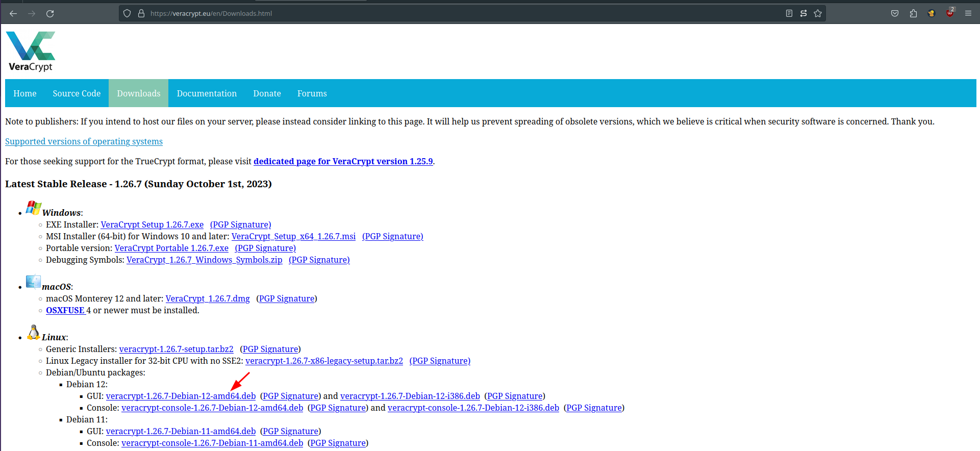Click the 'Debian 12:' list label

tap(87, 384)
